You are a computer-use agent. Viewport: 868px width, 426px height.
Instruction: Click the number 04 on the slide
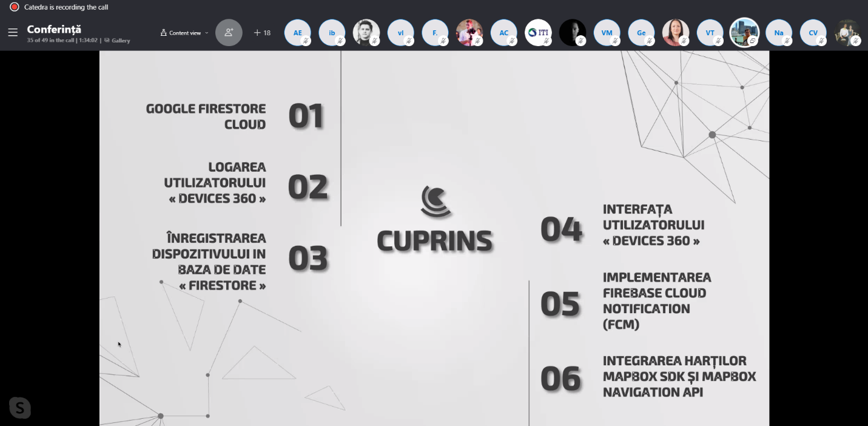562,229
